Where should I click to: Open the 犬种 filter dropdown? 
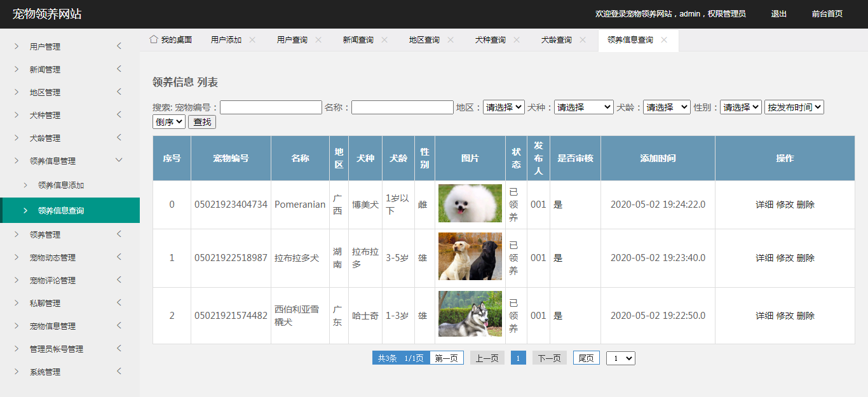pyautogui.click(x=583, y=107)
